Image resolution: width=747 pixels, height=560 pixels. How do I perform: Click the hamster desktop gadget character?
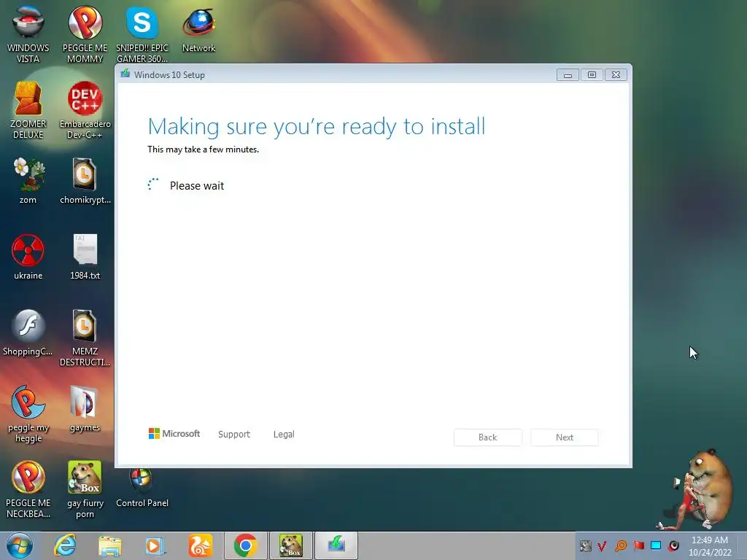coord(696,489)
